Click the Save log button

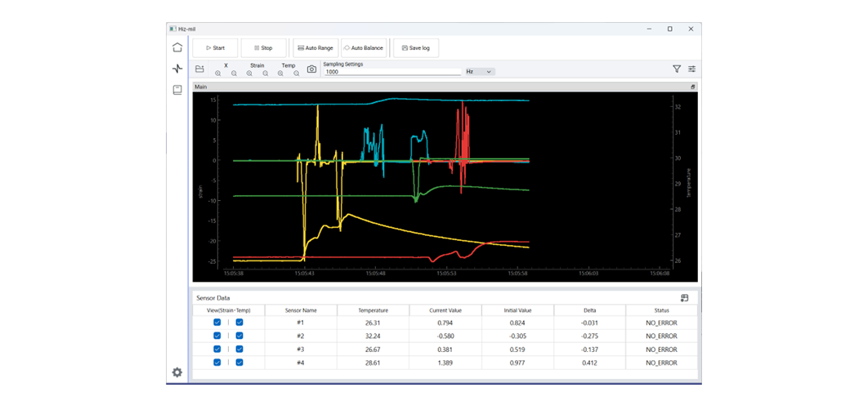click(416, 48)
